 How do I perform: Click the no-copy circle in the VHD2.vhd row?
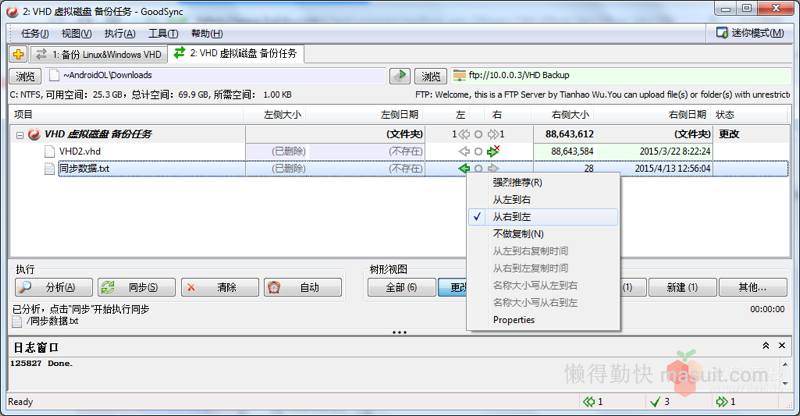click(478, 152)
